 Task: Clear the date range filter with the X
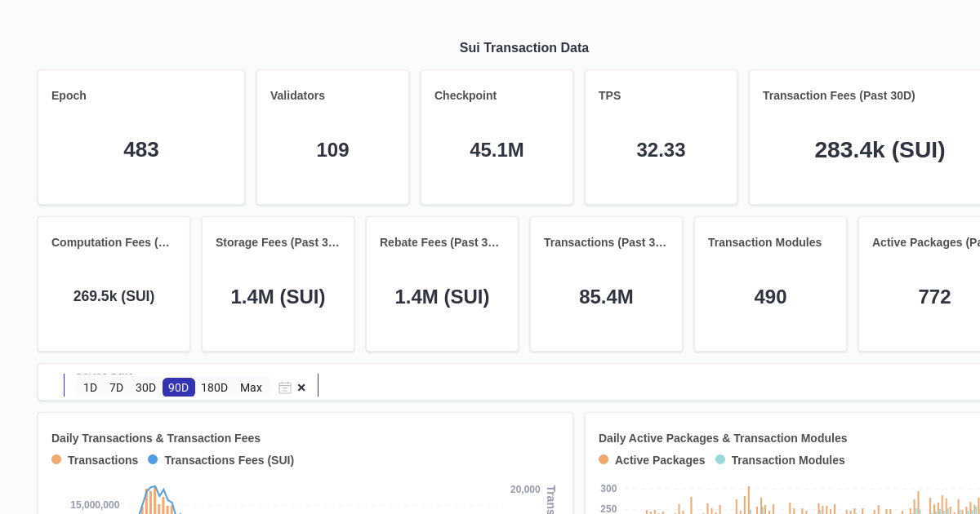click(x=301, y=388)
